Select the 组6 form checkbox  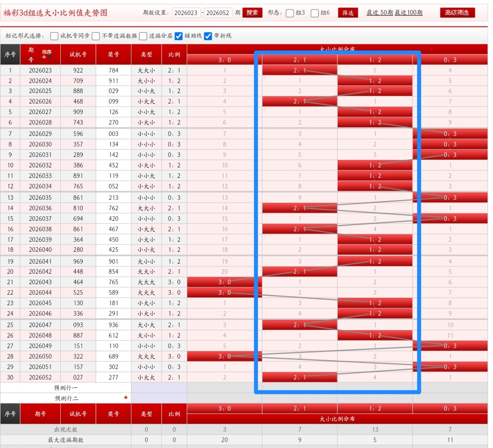[315, 13]
